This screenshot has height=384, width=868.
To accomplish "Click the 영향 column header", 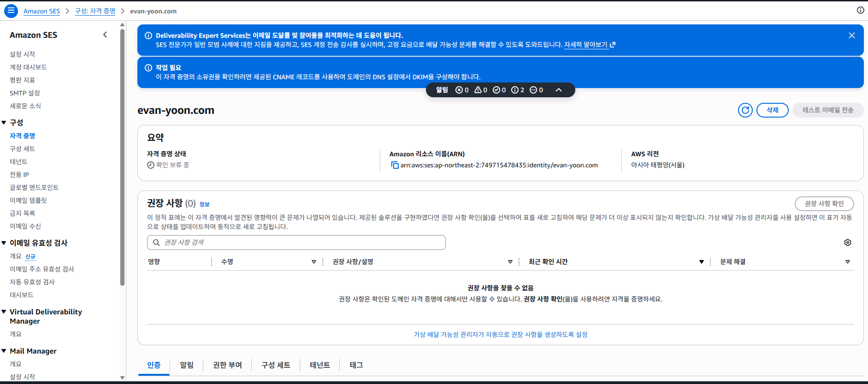I will click(154, 262).
